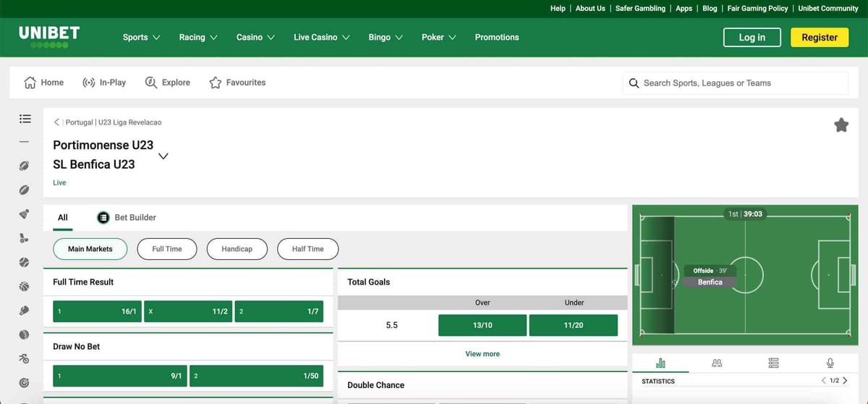Select the boxing glove sidebar icon
This screenshot has width=868, height=404.
25,311
